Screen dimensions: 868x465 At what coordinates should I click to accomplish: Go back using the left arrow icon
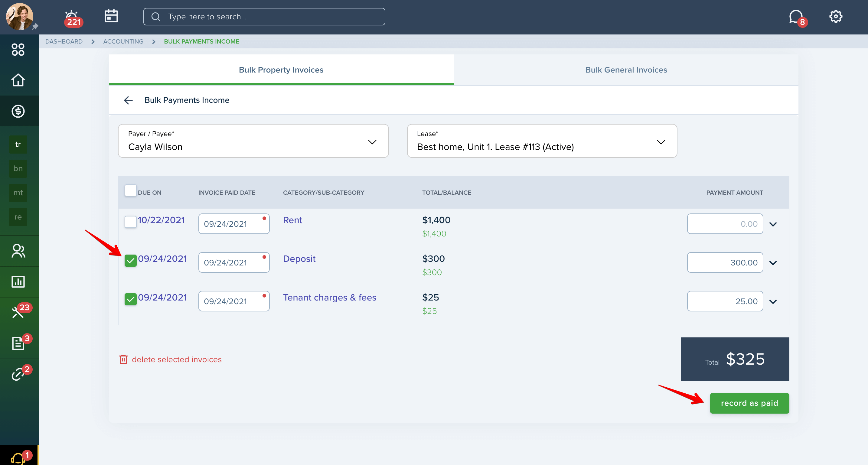pyautogui.click(x=128, y=100)
